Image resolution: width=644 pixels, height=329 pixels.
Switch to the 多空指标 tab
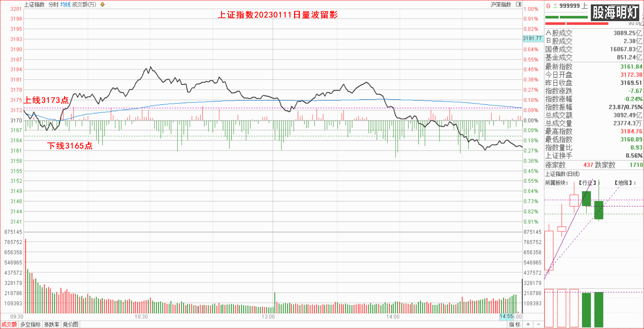30,325
